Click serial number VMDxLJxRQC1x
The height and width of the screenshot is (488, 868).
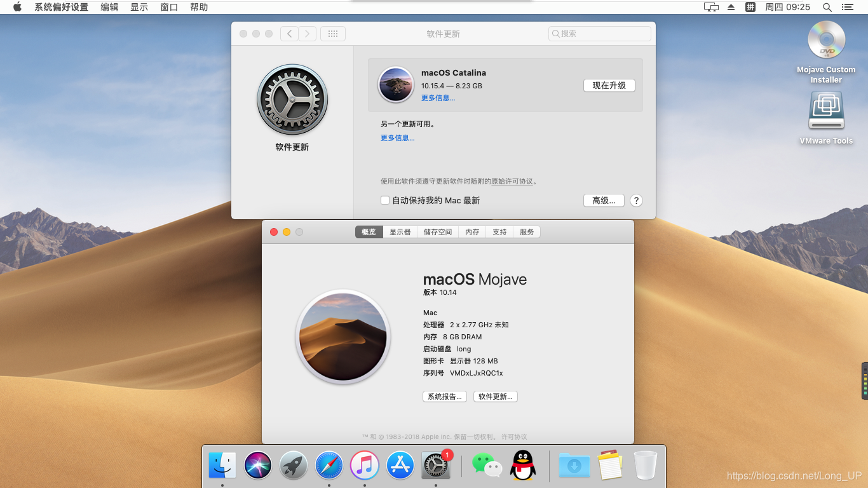pyautogui.click(x=476, y=373)
